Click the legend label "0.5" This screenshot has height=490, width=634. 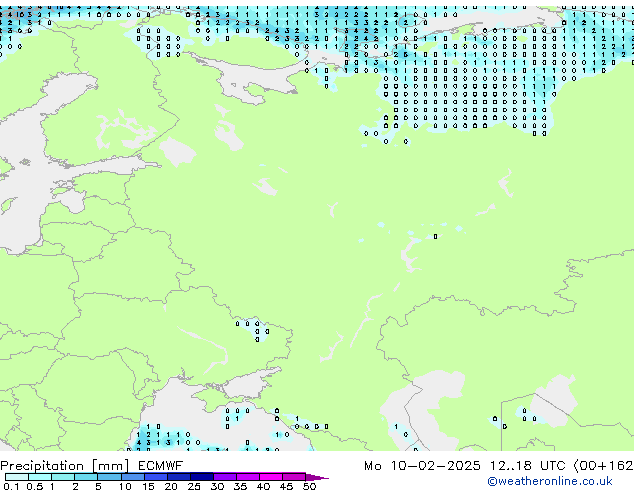[34, 486]
